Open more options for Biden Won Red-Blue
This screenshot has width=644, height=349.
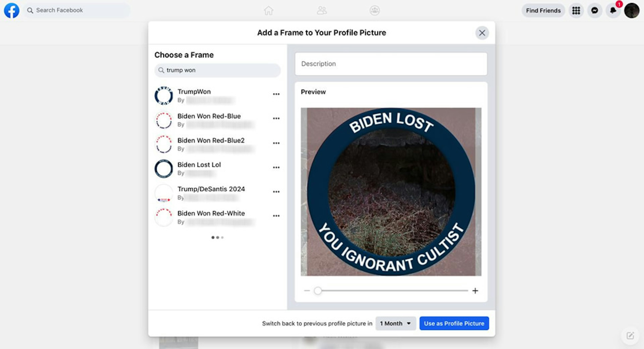pyautogui.click(x=276, y=119)
